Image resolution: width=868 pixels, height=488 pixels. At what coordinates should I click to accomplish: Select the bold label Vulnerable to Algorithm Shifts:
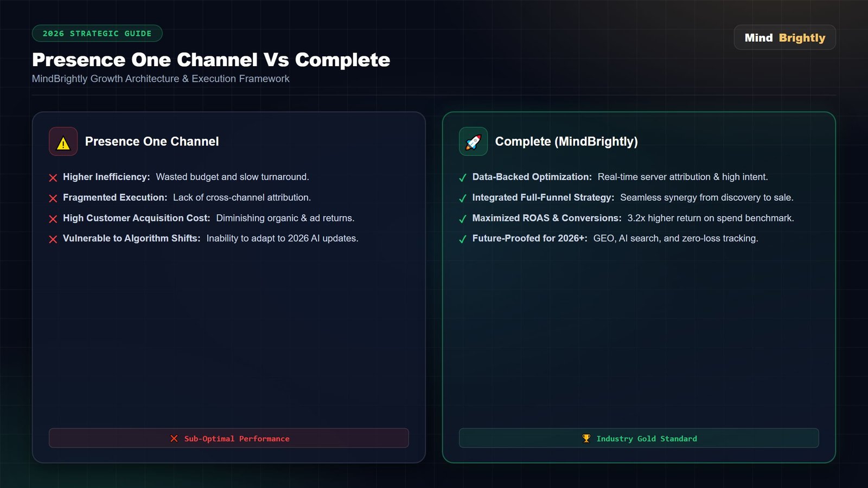(x=132, y=238)
